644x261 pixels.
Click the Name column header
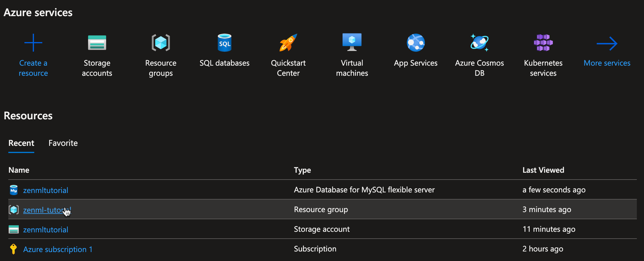click(x=19, y=170)
